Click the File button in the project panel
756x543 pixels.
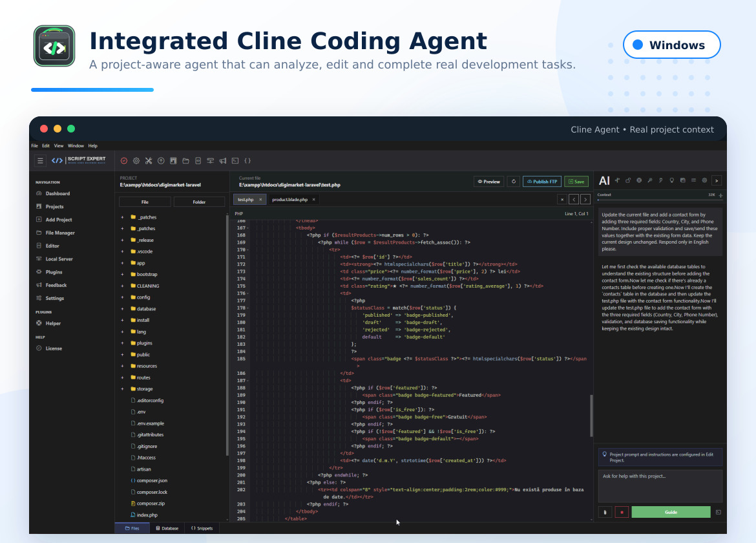[145, 202]
